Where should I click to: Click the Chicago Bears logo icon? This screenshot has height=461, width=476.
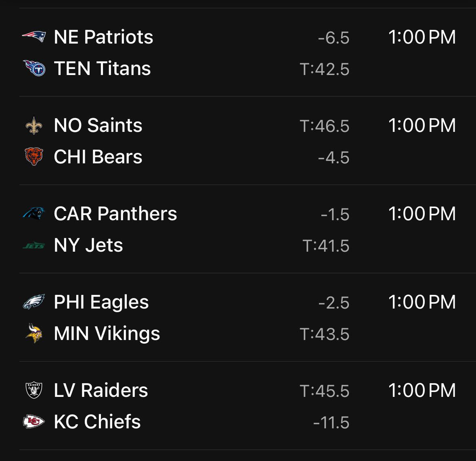tap(34, 157)
